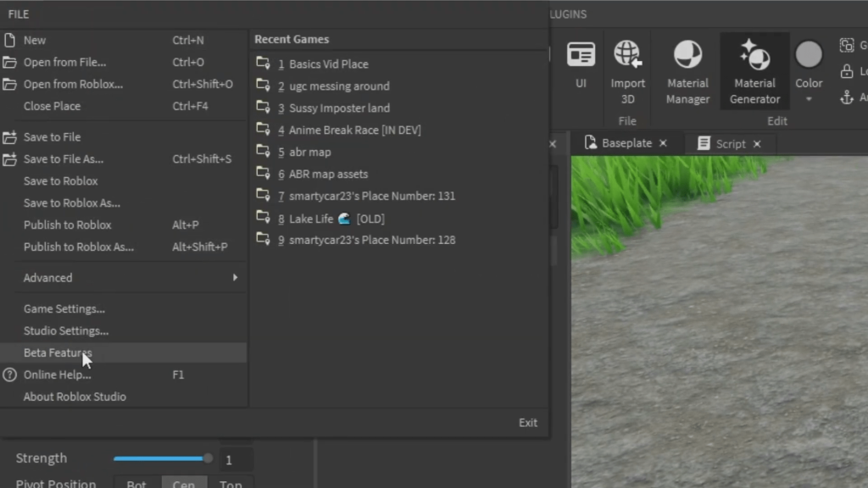Open recent game abr map
This screenshot has width=868, height=488.
[x=310, y=152]
